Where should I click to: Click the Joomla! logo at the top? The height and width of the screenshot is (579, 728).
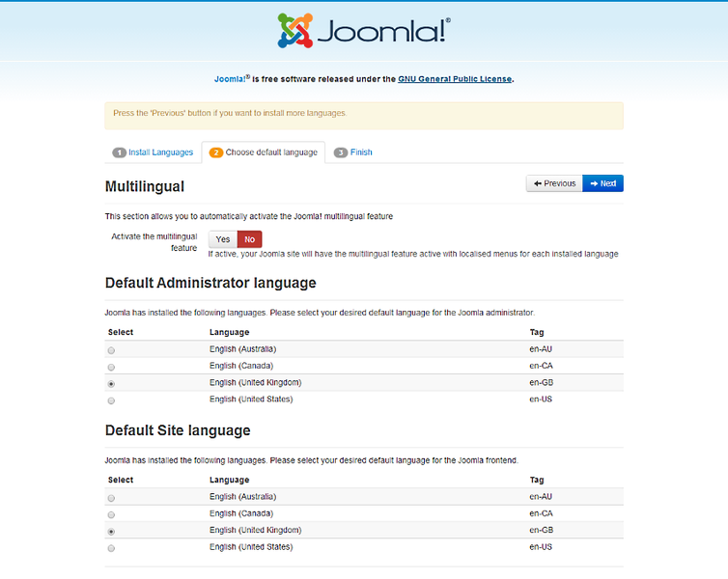click(363, 31)
